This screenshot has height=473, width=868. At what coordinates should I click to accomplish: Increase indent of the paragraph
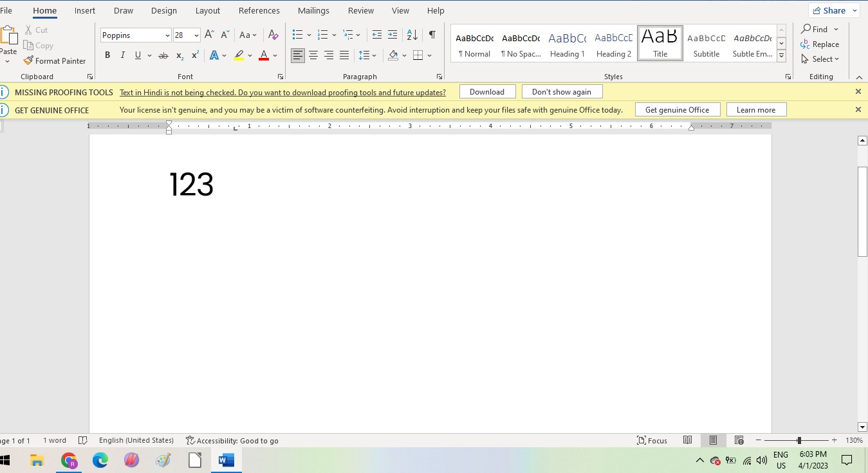(392, 35)
